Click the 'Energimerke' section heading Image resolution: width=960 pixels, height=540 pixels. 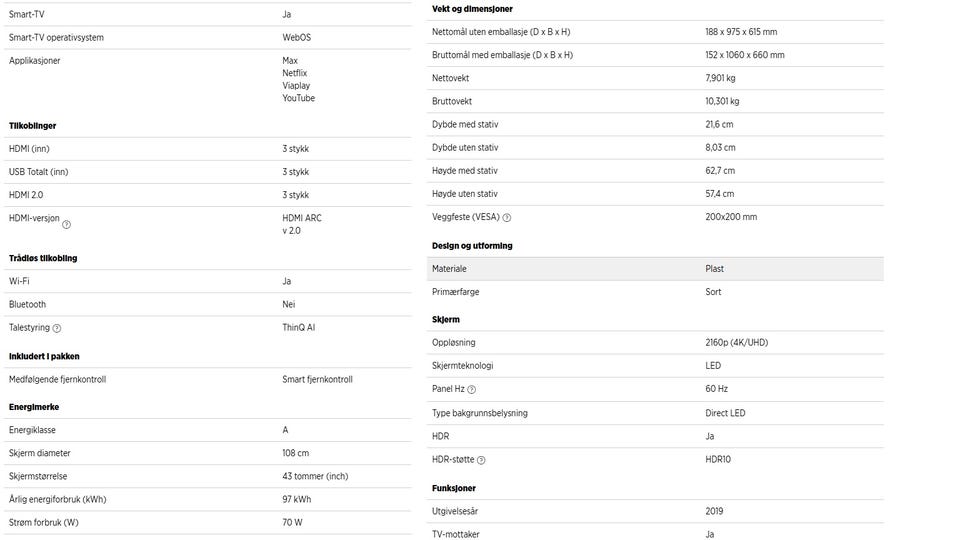pos(34,407)
